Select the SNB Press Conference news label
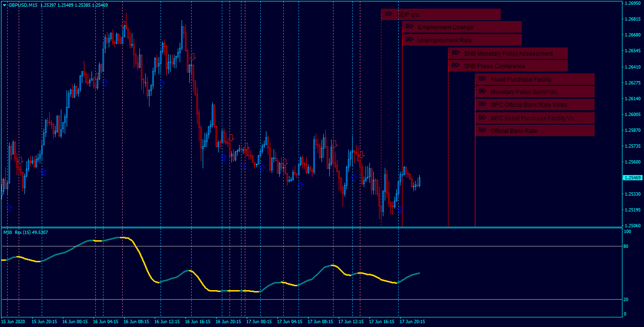Viewport: 644px width, 327px height. click(494, 66)
